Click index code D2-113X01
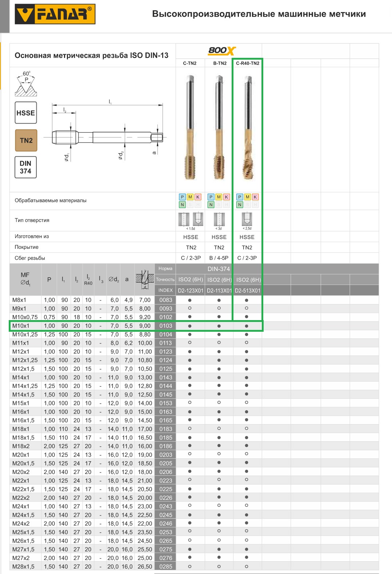 point(219,291)
